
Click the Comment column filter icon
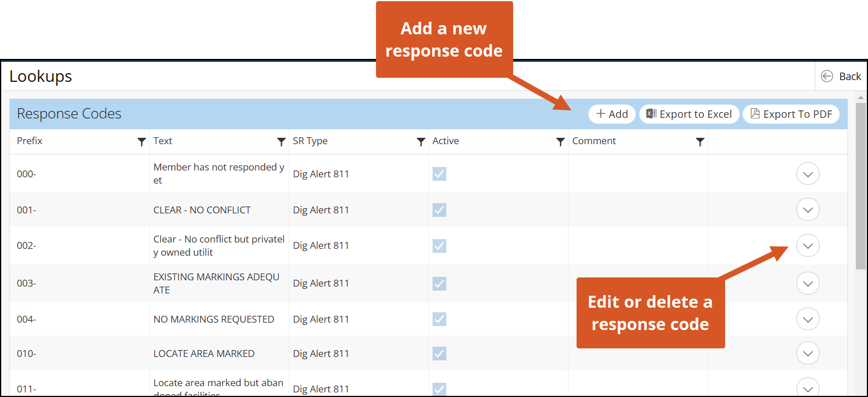coord(699,142)
